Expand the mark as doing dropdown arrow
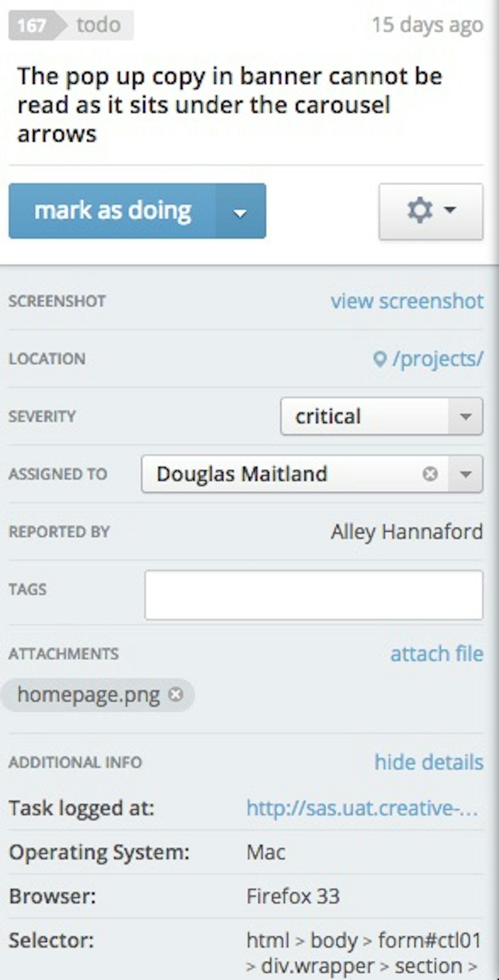 (x=240, y=211)
